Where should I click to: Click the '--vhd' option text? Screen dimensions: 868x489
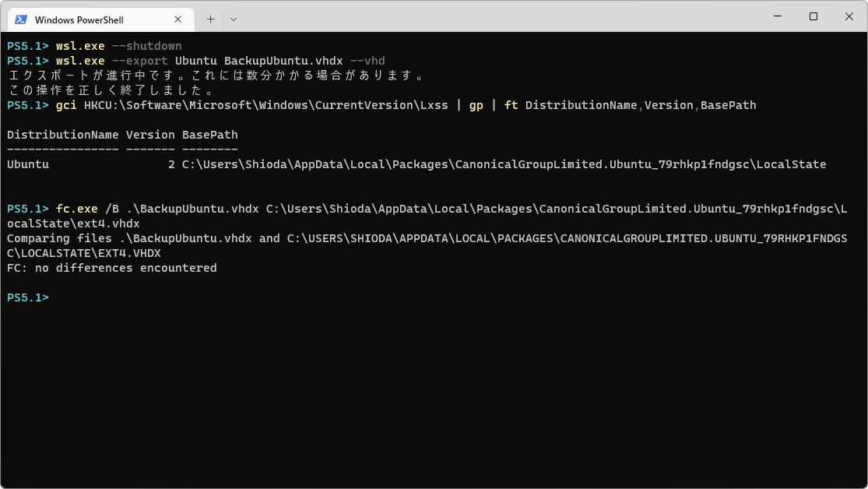coord(367,61)
